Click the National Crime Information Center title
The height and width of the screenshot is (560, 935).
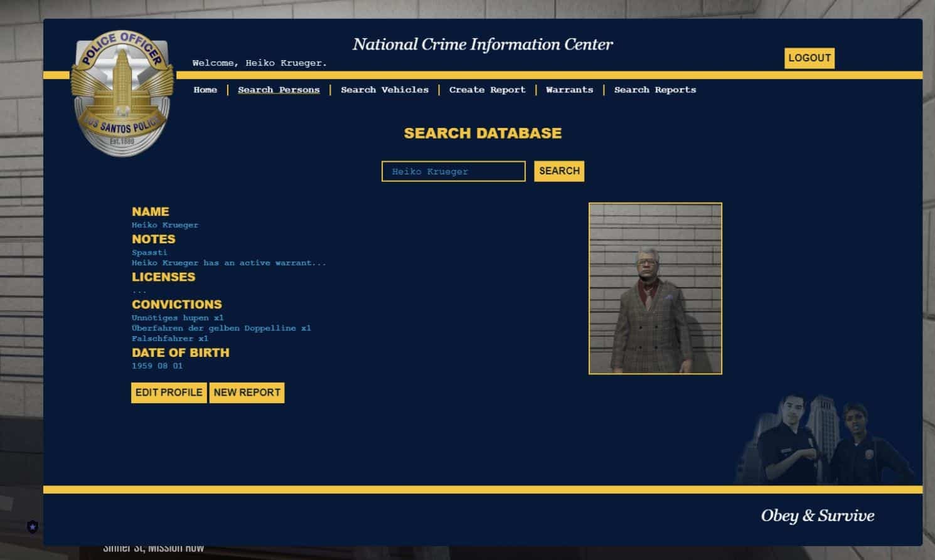coord(482,45)
